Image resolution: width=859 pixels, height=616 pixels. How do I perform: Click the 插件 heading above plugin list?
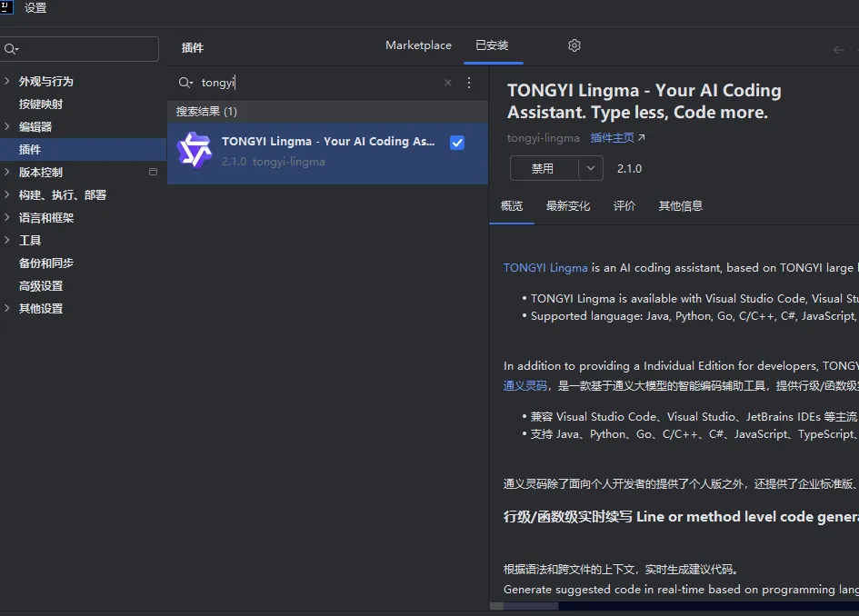[x=193, y=47]
